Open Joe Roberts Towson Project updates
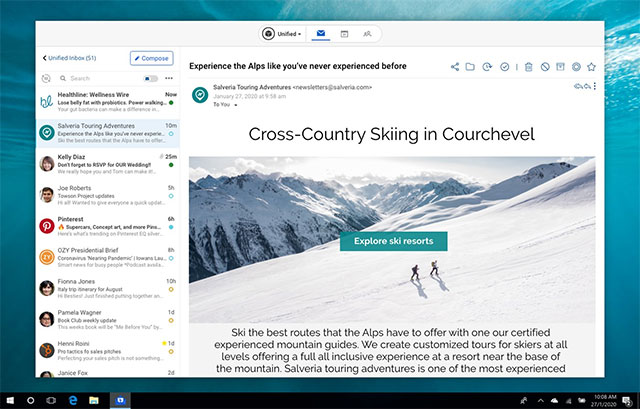 [108, 195]
